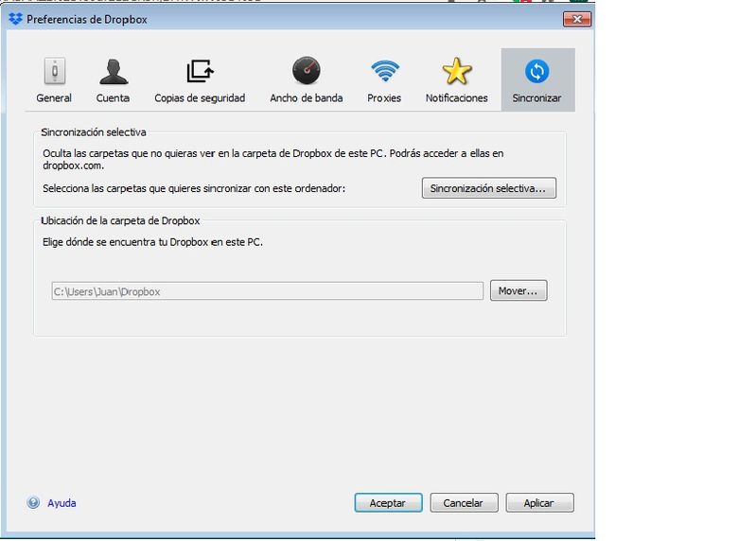Image resolution: width=756 pixels, height=541 pixels.
Task: Click the Dropbox logo in title bar
Action: click(15, 19)
